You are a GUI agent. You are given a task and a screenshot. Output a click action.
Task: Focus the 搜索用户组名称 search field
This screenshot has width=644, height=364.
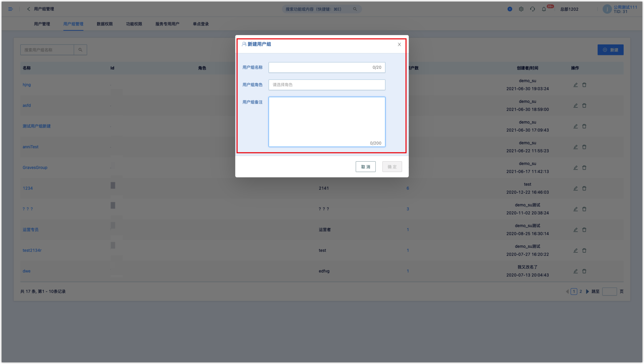(x=47, y=50)
